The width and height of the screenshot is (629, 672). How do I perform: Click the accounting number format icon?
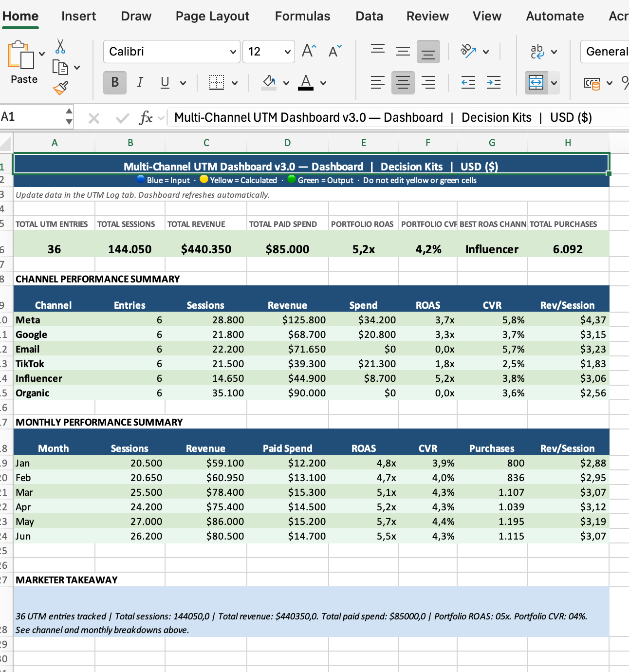coord(592,83)
